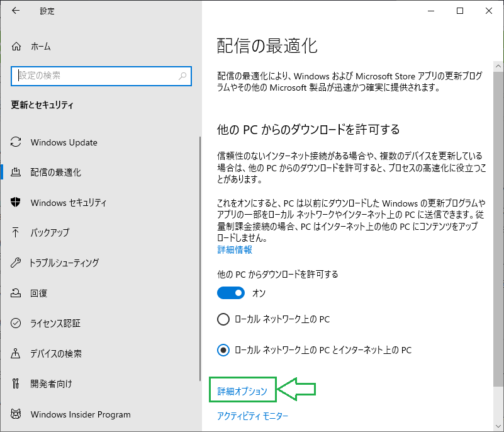Viewport: 504px width, 432px height.
Task: Open the アクティビティ モニター link
Action: (253, 416)
